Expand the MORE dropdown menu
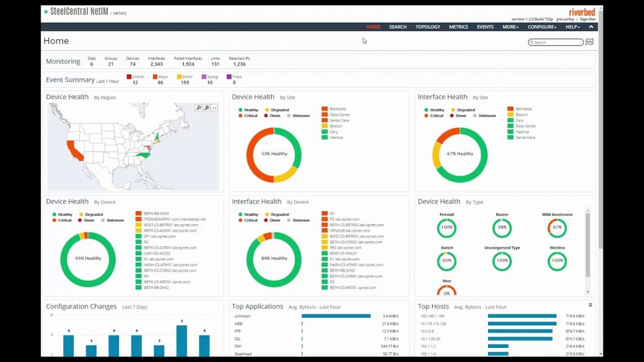 (510, 27)
